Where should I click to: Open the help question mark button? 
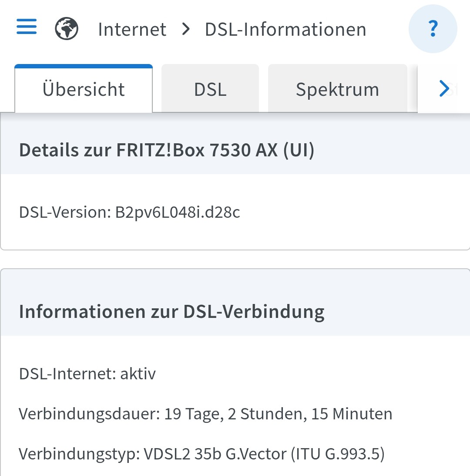433,29
